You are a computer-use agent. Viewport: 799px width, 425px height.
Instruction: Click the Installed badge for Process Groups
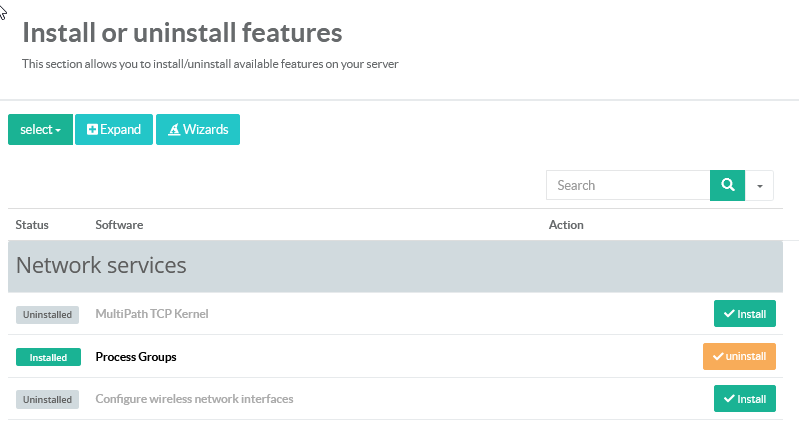48,357
